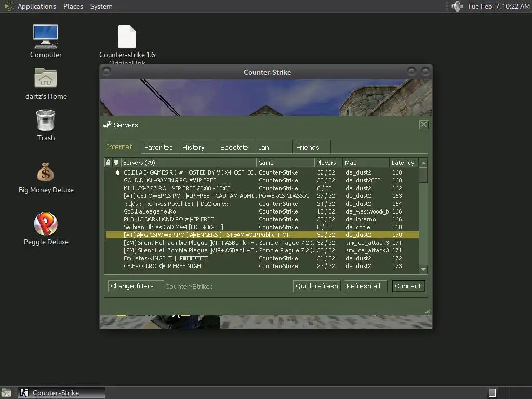Launch Peggle Deluxe icon
532x399 pixels.
[x=46, y=223]
